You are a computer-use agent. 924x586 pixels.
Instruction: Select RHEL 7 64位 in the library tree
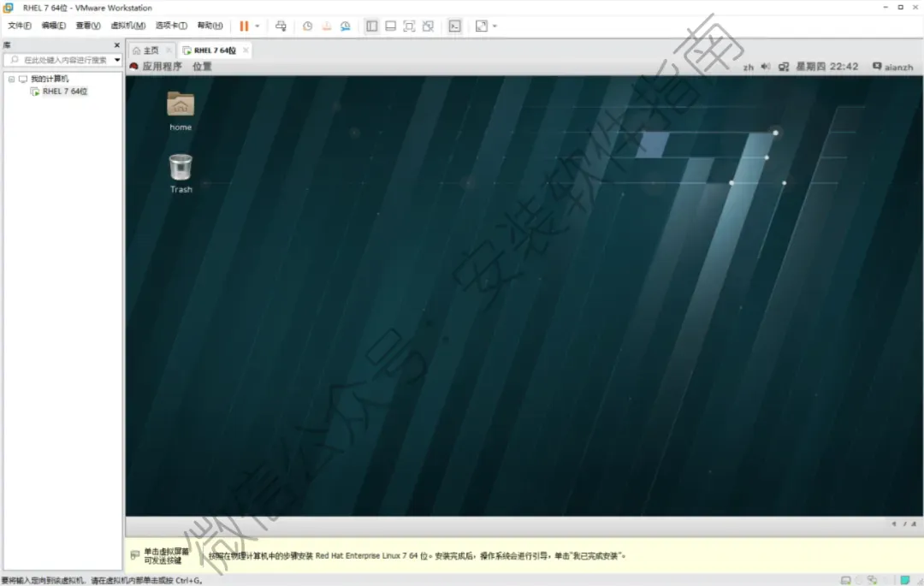click(x=65, y=92)
